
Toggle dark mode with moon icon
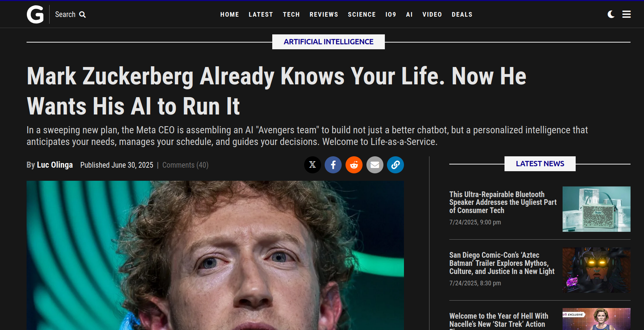pyautogui.click(x=611, y=14)
